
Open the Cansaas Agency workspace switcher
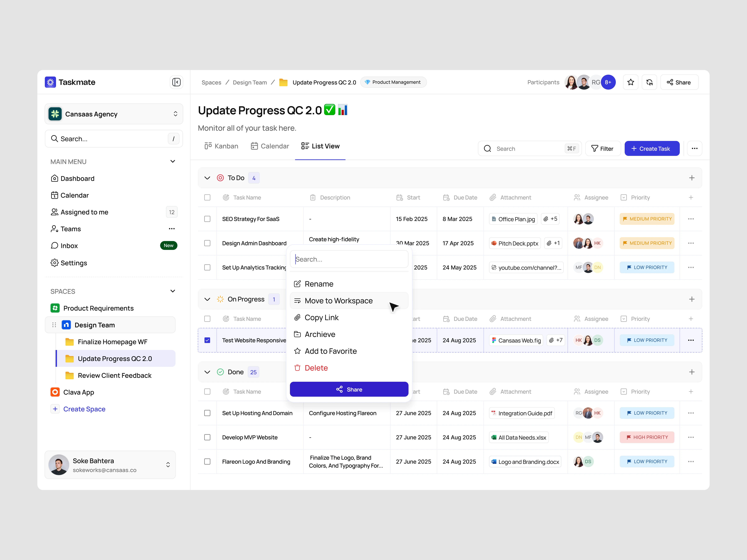[113, 114]
